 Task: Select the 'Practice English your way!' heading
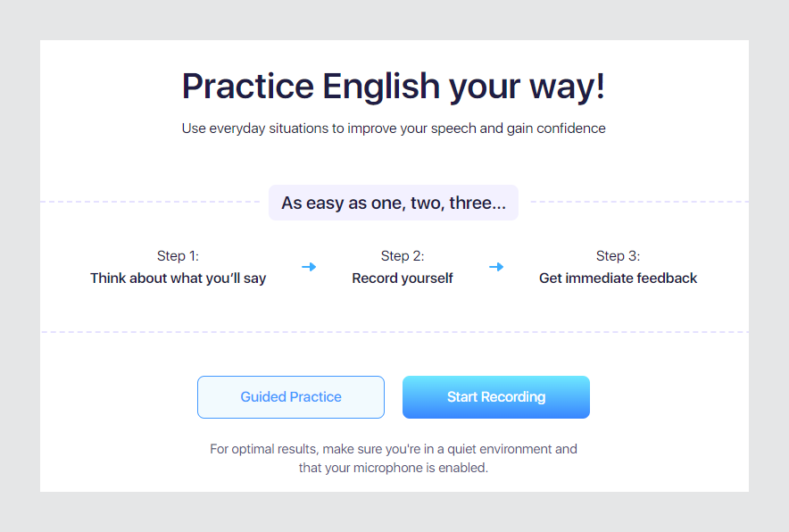coord(394,86)
